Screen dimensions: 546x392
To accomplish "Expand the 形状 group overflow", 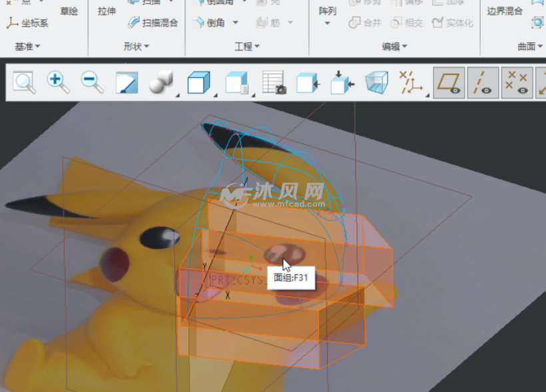I will (136, 47).
